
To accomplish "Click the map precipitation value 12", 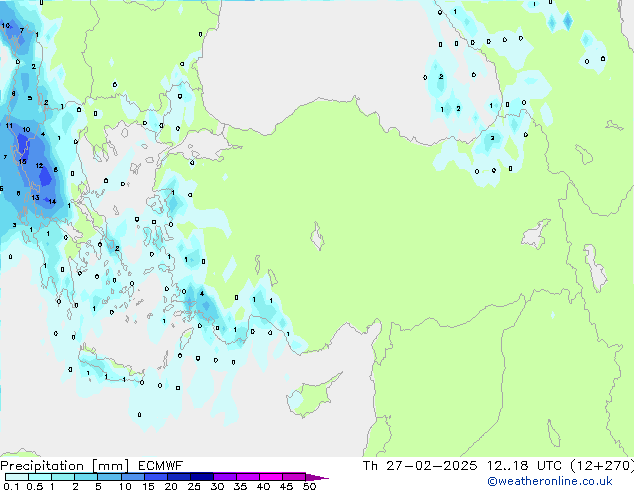I will [39, 166].
